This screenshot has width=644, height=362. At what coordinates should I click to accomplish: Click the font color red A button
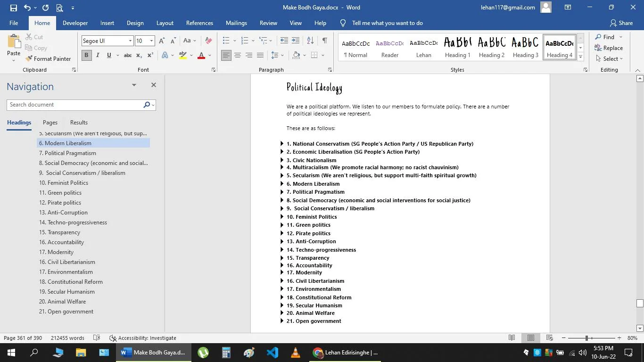click(201, 55)
